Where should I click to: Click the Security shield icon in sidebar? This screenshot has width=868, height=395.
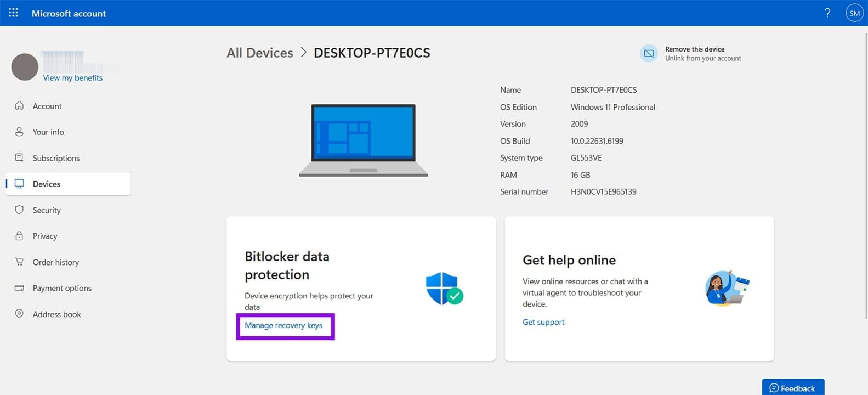(x=19, y=210)
